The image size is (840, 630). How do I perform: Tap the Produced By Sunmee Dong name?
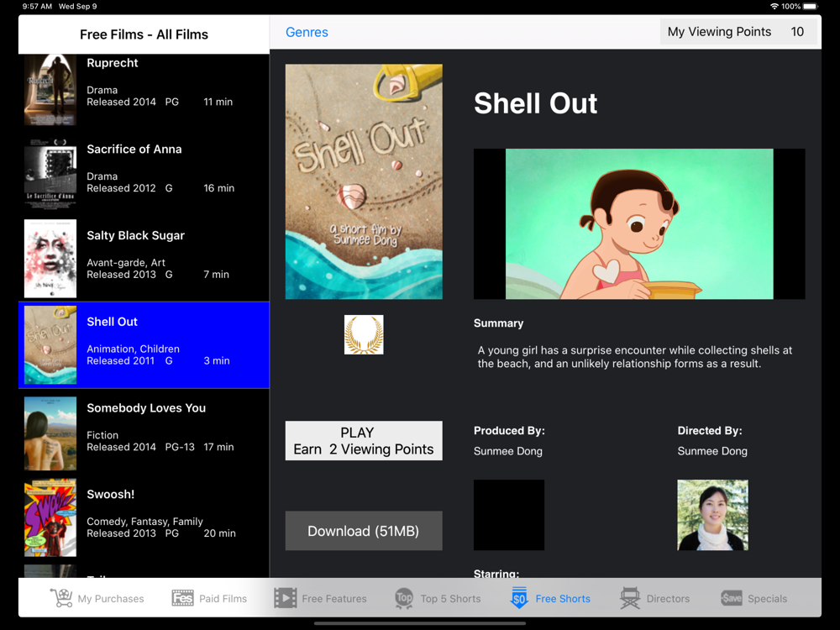[x=508, y=451]
